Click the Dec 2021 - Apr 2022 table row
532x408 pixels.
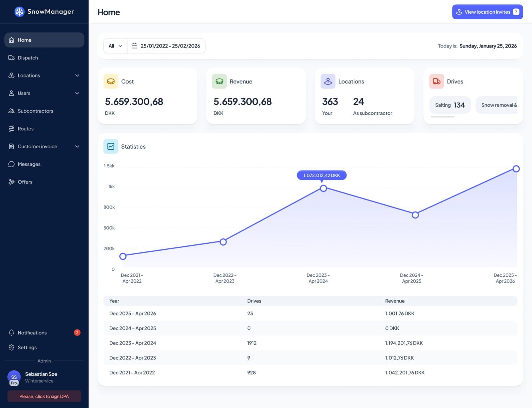click(x=310, y=372)
